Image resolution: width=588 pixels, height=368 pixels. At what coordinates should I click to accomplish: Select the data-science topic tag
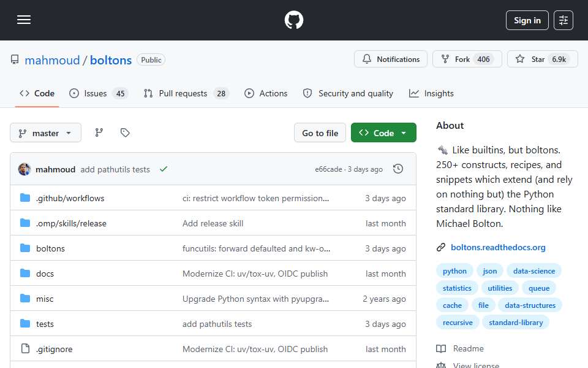tap(534, 271)
